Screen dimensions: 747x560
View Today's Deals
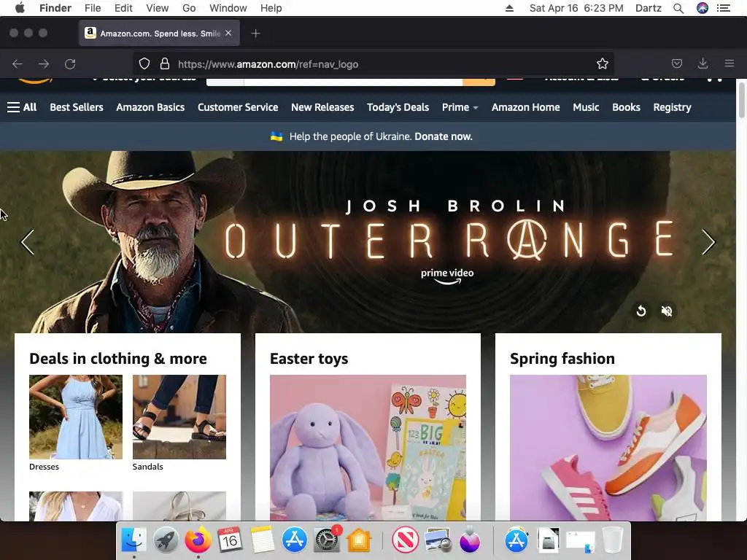398,107
